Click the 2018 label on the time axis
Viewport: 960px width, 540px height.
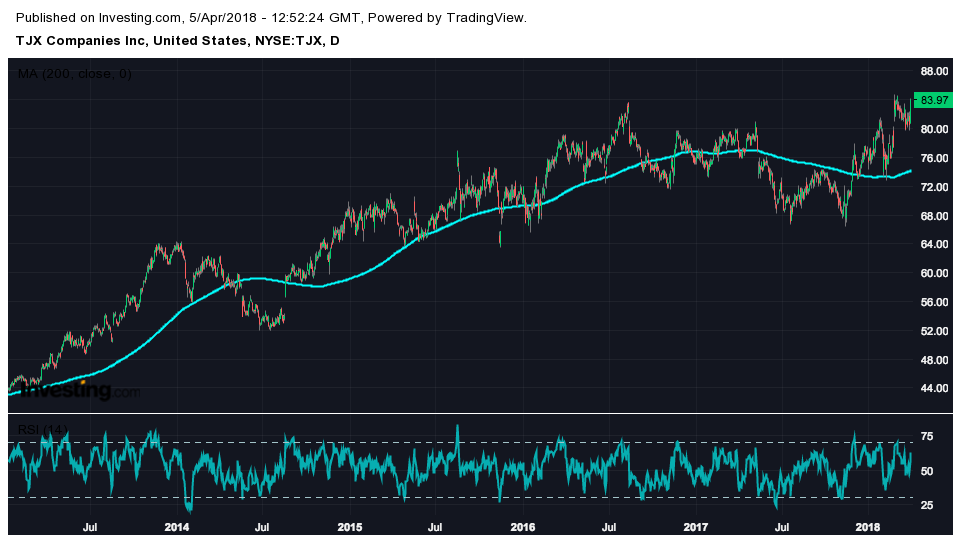(868, 527)
